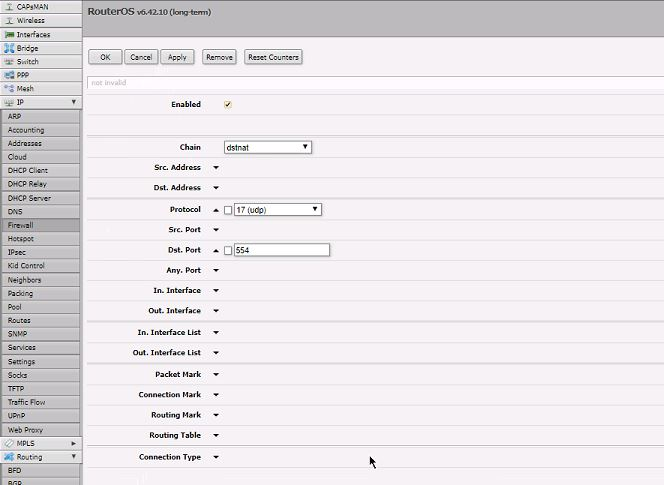Open the Addresses menu item
This screenshot has height=485, width=664.
click(41, 144)
